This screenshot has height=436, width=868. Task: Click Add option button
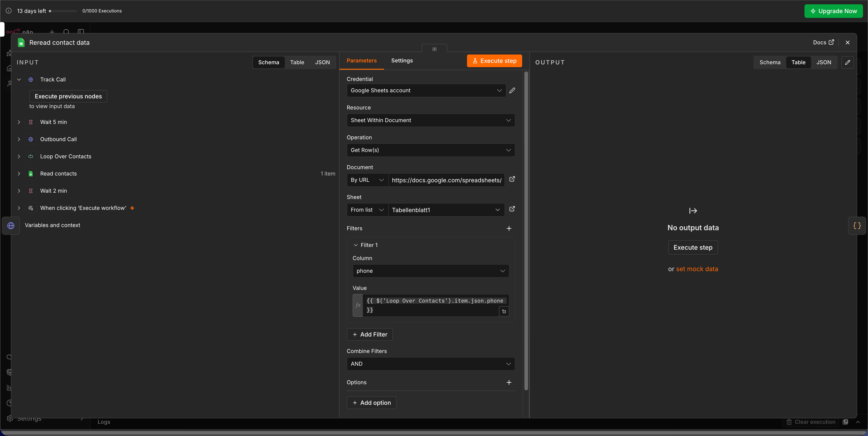[371, 403]
